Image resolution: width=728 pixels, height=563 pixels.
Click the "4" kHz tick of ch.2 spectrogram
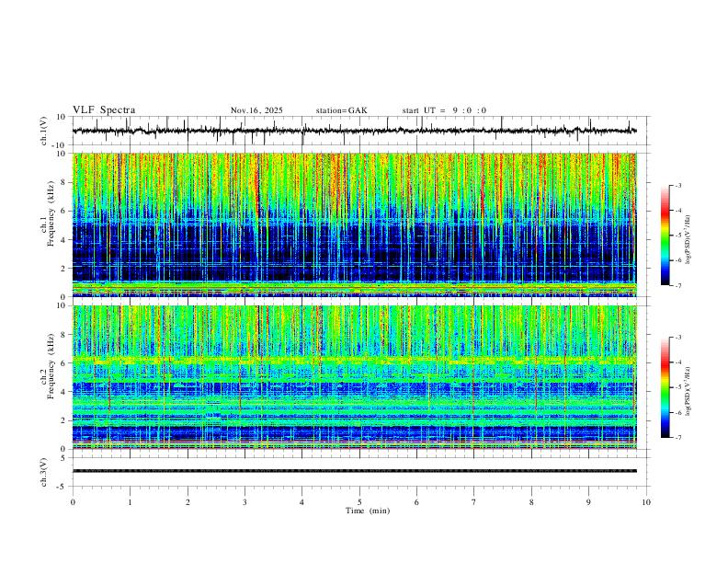pyautogui.click(x=63, y=392)
